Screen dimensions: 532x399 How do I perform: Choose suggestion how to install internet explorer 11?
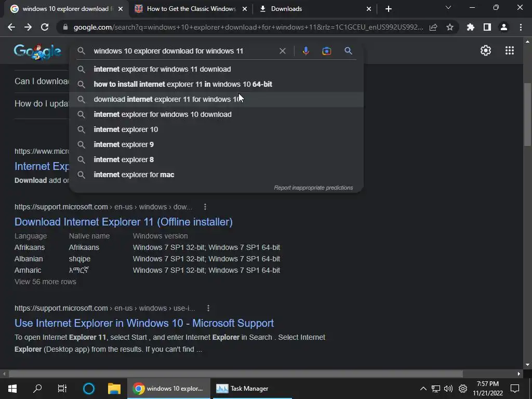pyautogui.click(x=217, y=84)
